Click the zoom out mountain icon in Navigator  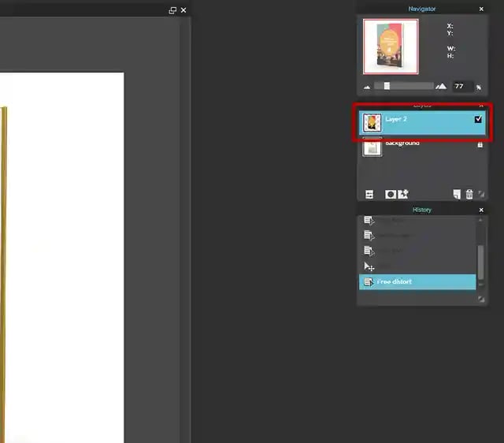367,87
